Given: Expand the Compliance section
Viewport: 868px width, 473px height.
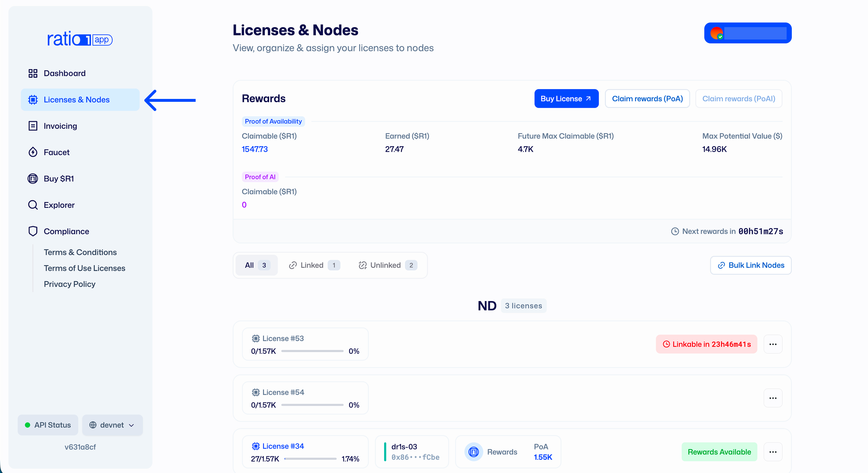Looking at the screenshot, I should point(80,231).
